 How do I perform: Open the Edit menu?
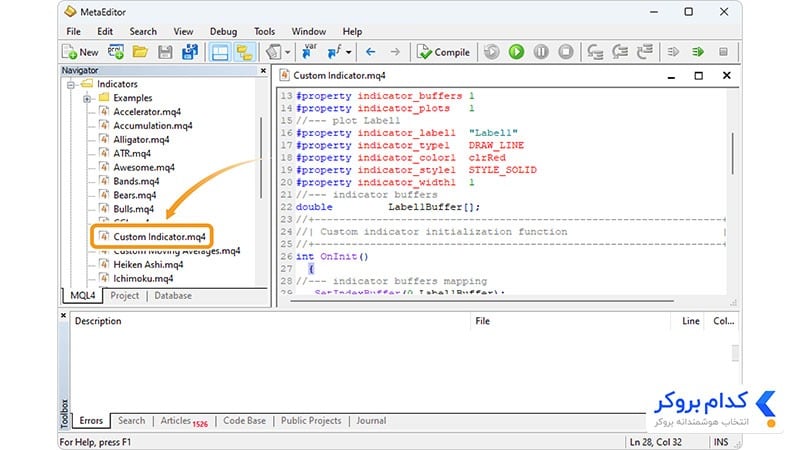point(105,32)
